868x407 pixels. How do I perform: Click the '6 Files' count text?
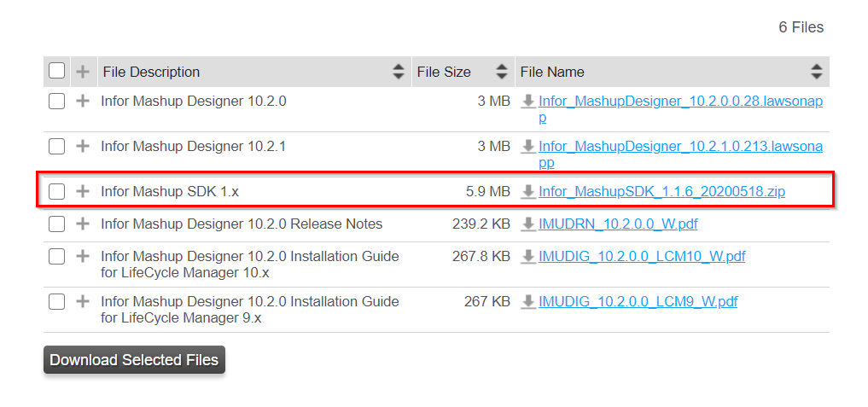coord(801,27)
